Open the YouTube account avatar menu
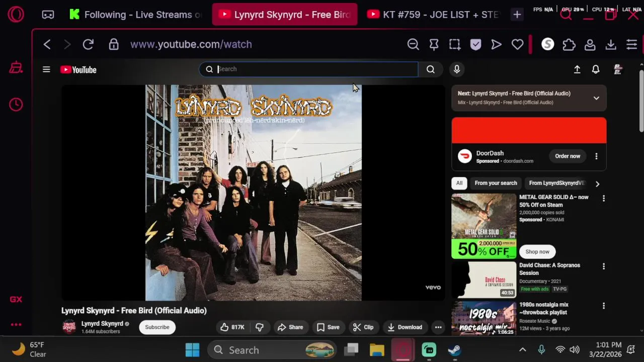 pyautogui.click(x=618, y=69)
